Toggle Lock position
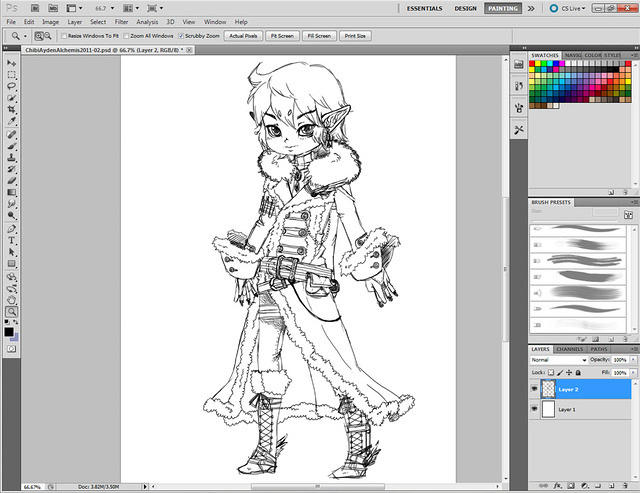 [x=569, y=372]
